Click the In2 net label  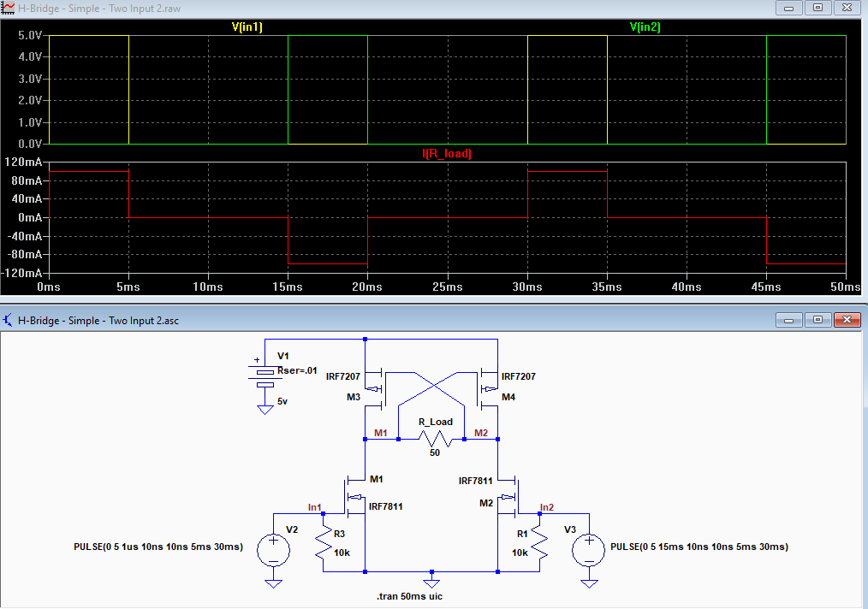tap(546, 507)
